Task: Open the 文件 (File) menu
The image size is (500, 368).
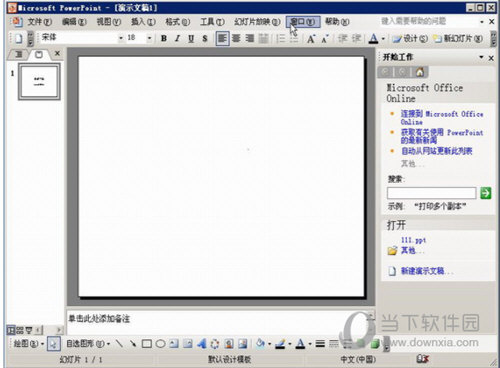Action: [x=39, y=22]
